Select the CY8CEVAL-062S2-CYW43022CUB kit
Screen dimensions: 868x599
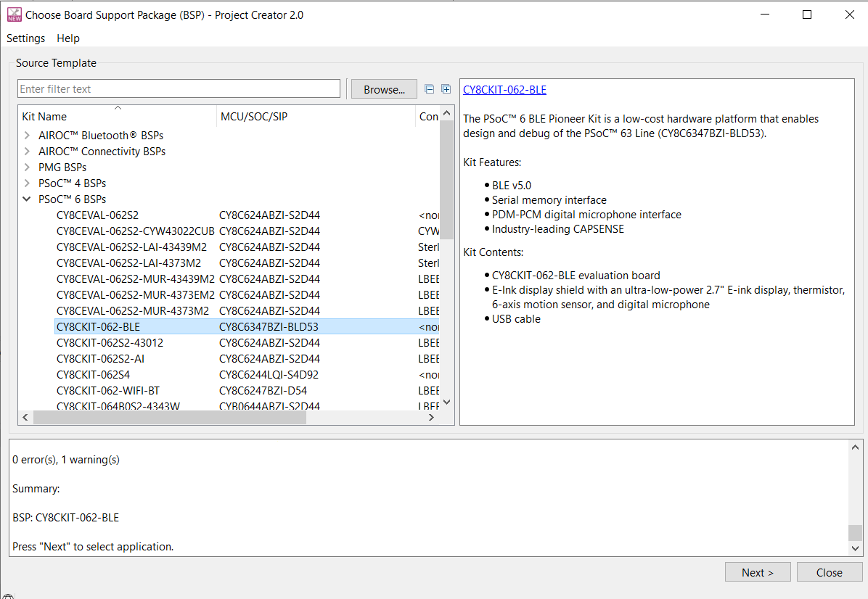click(x=135, y=231)
